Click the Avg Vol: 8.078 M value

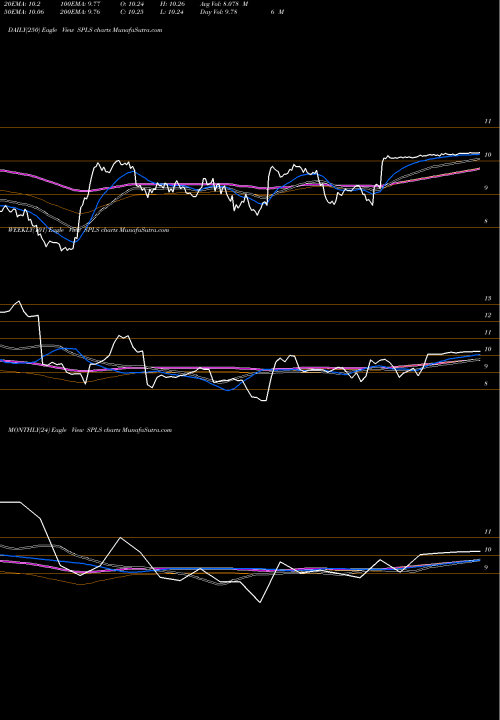224,4
